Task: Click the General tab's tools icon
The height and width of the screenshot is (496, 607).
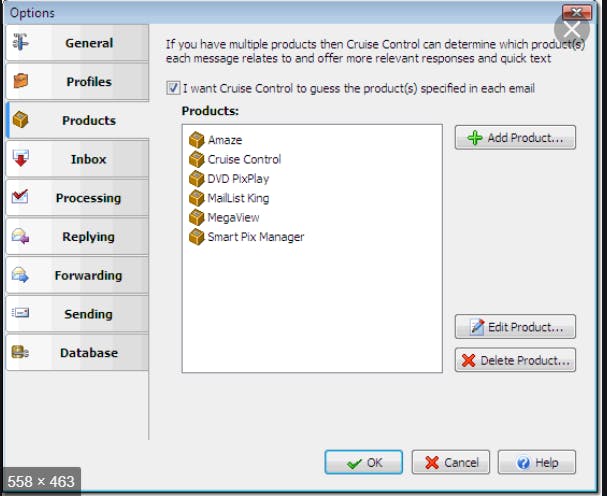Action: click(x=20, y=42)
